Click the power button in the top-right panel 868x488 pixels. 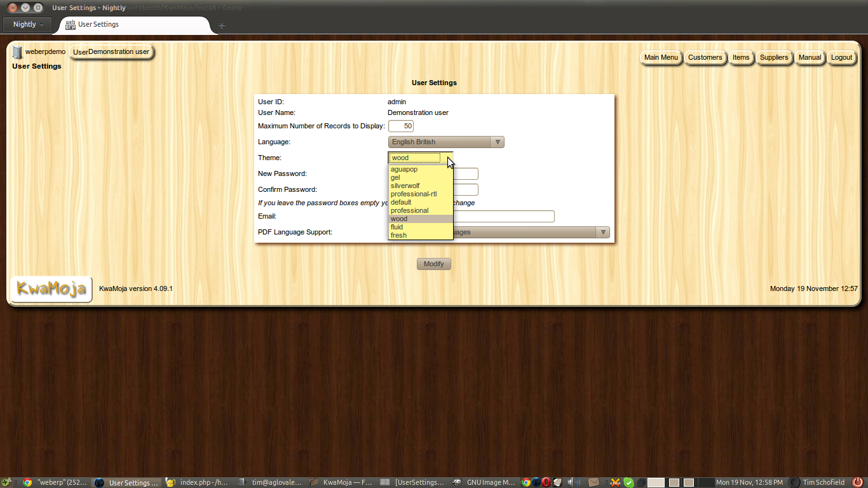click(858, 482)
